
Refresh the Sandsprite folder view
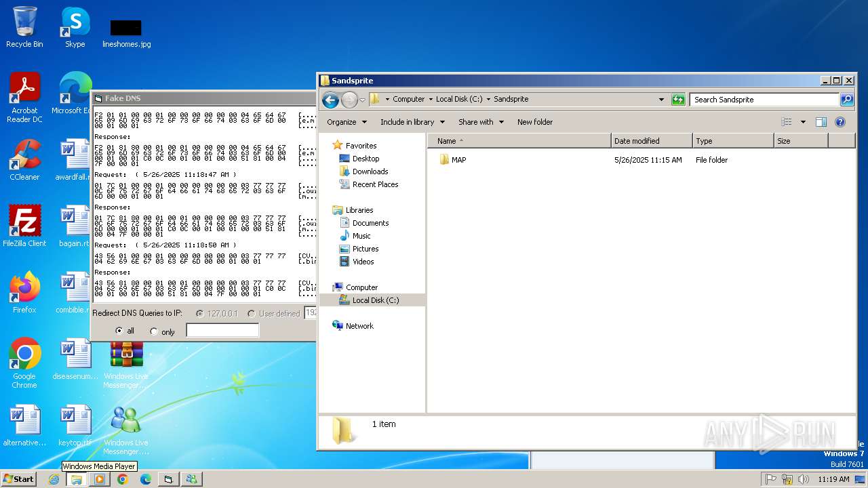(x=678, y=100)
